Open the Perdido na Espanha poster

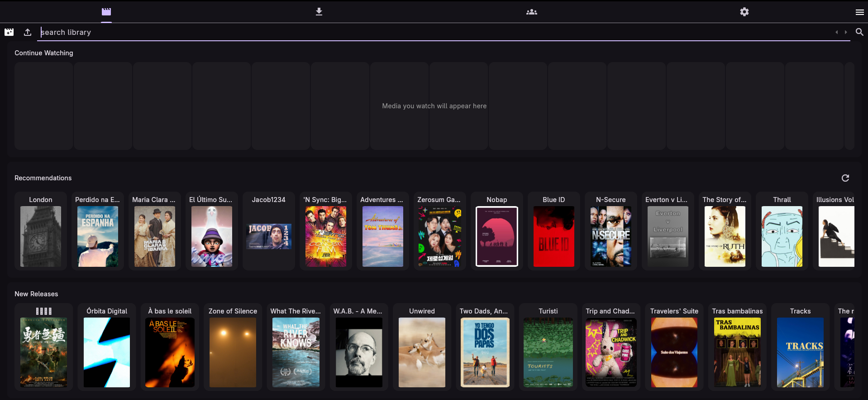click(98, 236)
